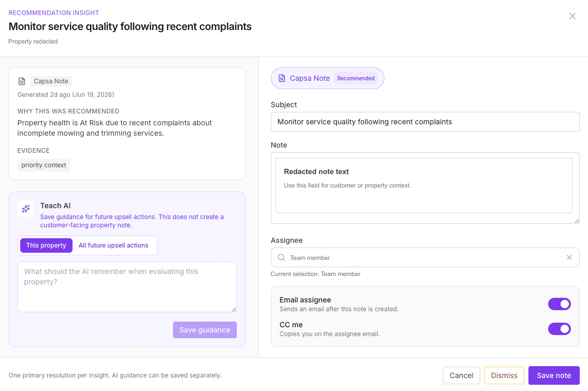Click the Capsa Note pill document icon

coord(282,78)
